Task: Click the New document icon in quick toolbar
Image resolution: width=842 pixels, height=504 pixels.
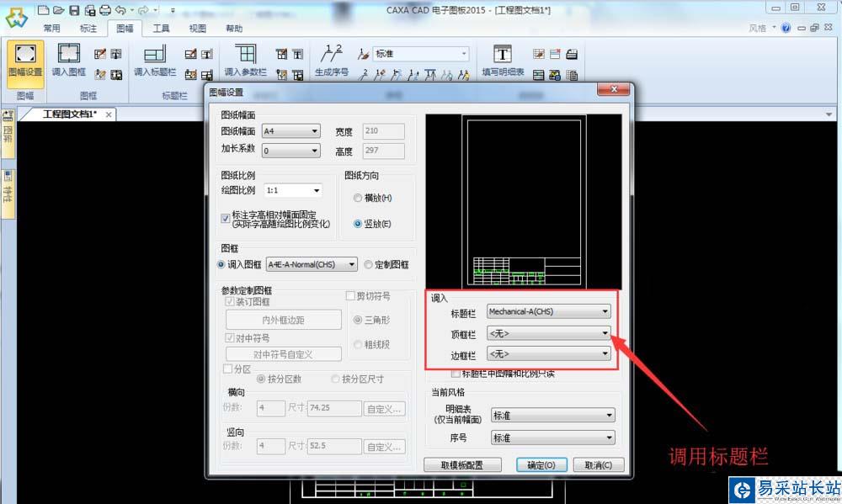Action: tap(44, 10)
